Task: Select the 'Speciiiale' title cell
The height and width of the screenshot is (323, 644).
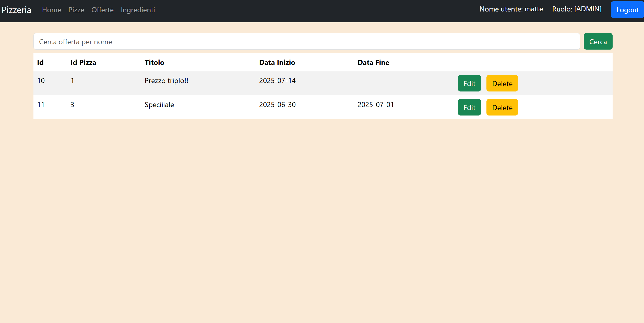Action: [159, 105]
